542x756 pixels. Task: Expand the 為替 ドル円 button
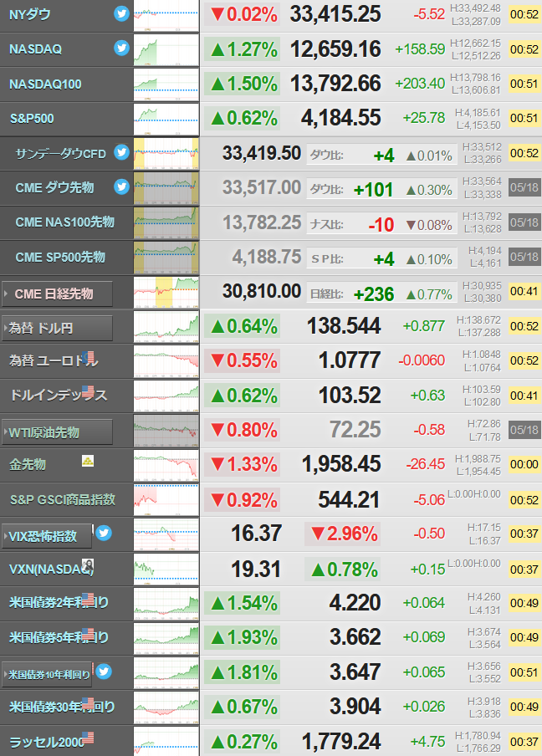coord(58,329)
